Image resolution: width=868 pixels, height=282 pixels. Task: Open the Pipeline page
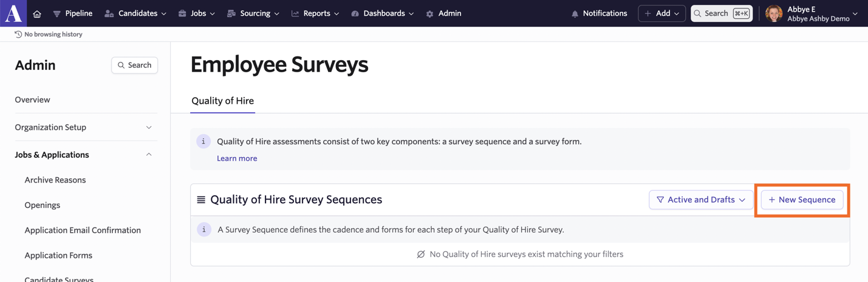tap(72, 13)
